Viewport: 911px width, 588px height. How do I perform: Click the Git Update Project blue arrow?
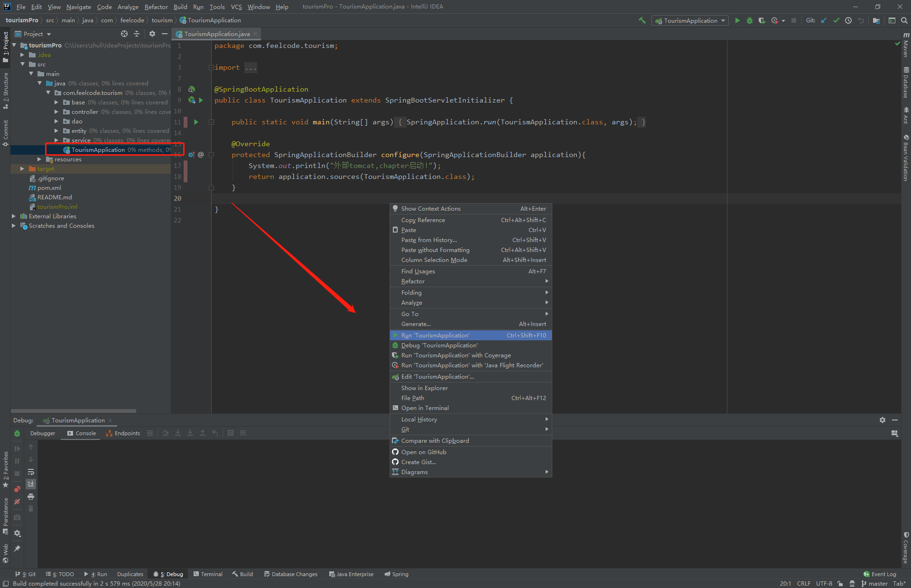[824, 20]
